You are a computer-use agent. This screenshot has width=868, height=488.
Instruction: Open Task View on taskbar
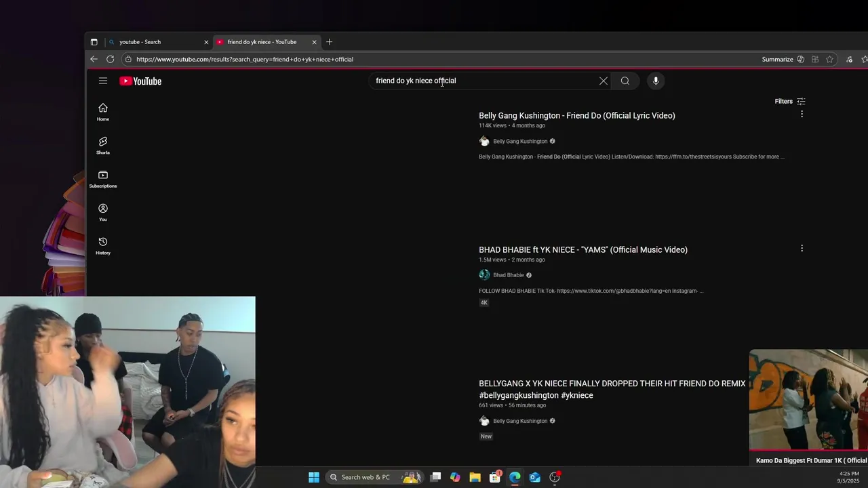[x=435, y=477]
